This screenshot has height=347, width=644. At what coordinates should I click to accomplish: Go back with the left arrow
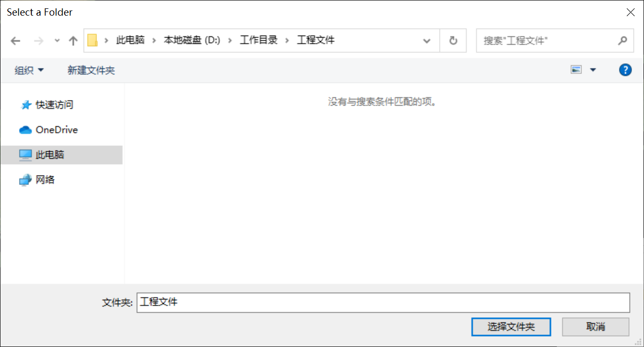16,41
